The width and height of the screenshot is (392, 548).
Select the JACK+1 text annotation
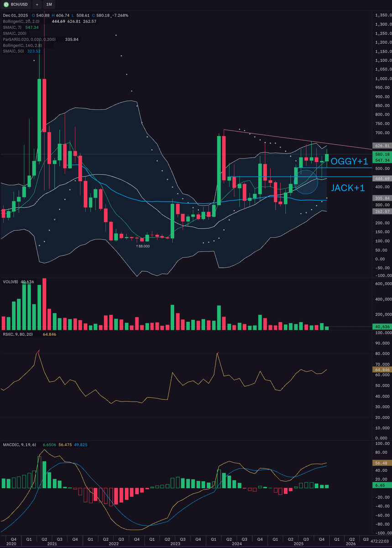coord(347,187)
